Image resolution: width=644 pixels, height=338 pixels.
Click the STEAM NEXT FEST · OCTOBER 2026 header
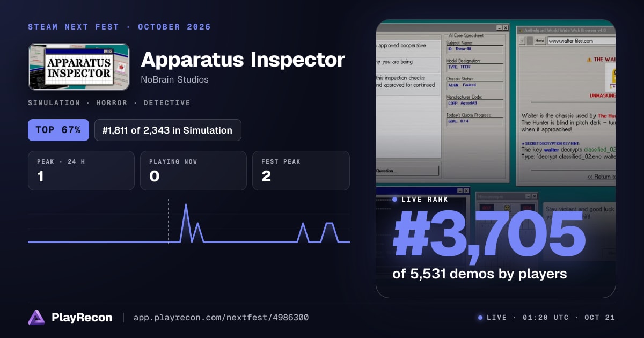pyautogui.click(x=119, y=27)
